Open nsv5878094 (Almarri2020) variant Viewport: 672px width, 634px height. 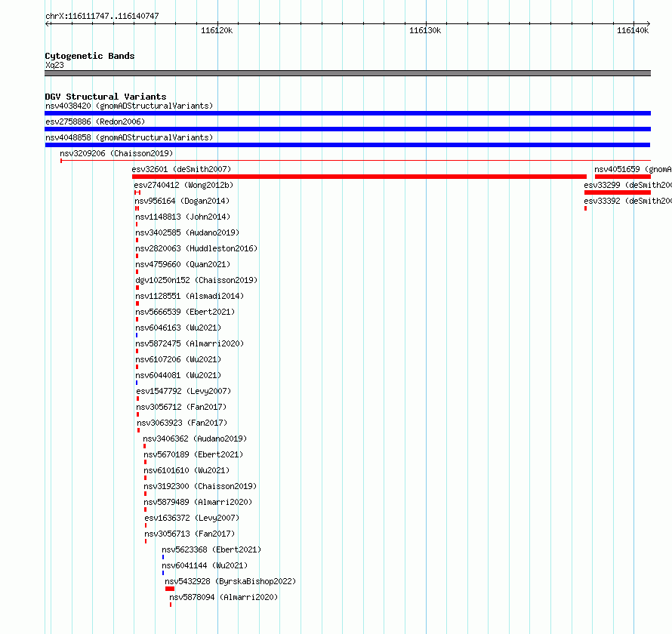pyautogui.click(x=223, y=597)
